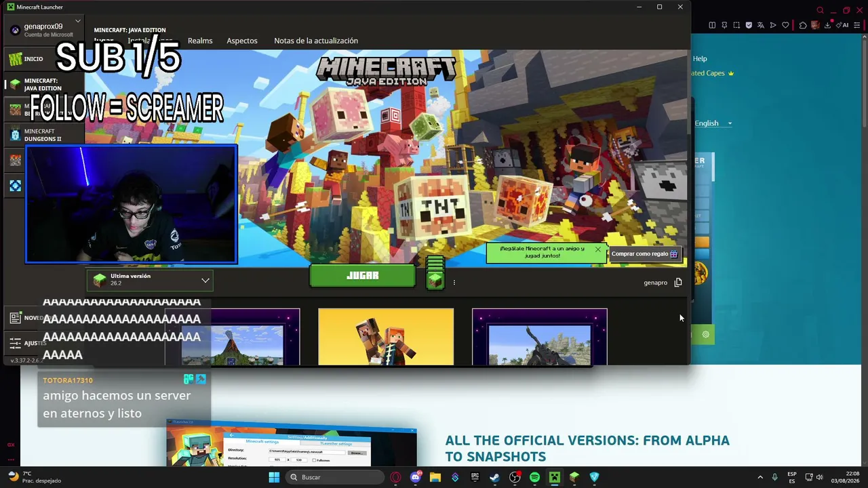Open the news thumbnail with two characters on yellow
The image size is (868, 488).
(386, 337)
